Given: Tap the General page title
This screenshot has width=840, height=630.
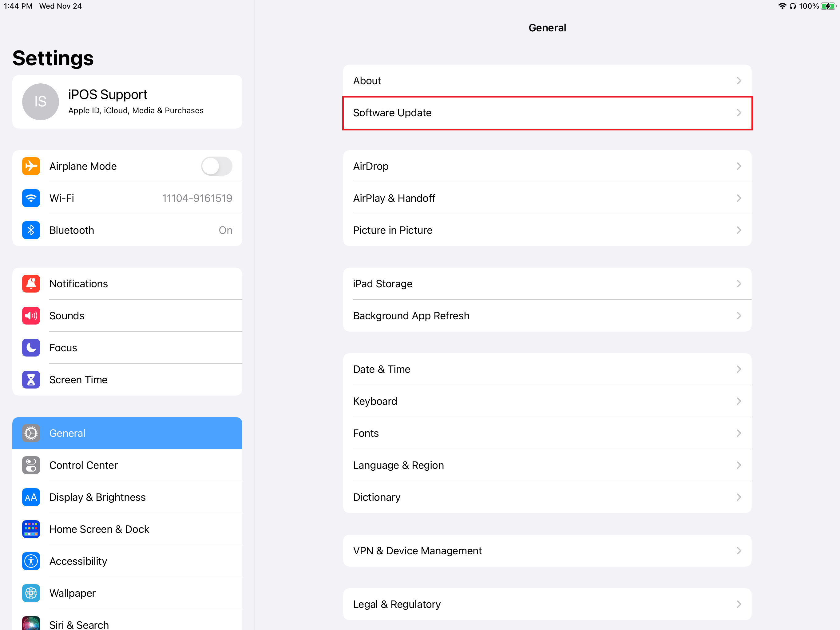Looking at the screenshot, I should (547, 28).
